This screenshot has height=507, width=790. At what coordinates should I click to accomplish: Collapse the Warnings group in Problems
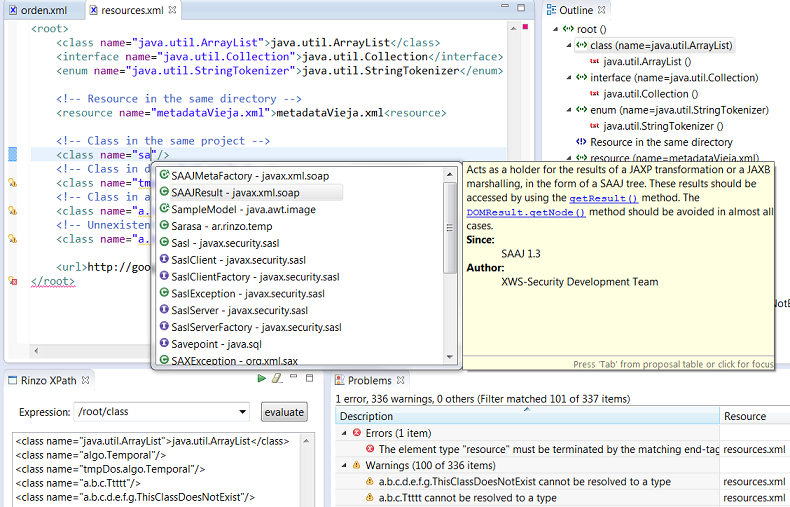[345, 466]
